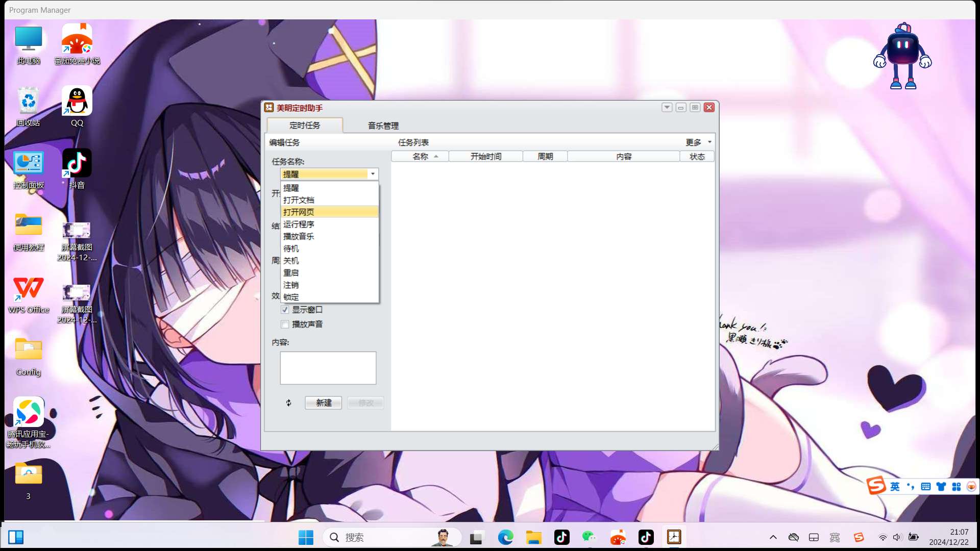Image resolution: width=980 pixels, height=551 pixels.
Task: Show hidden tray icons chevron
Action: point(773,537)
